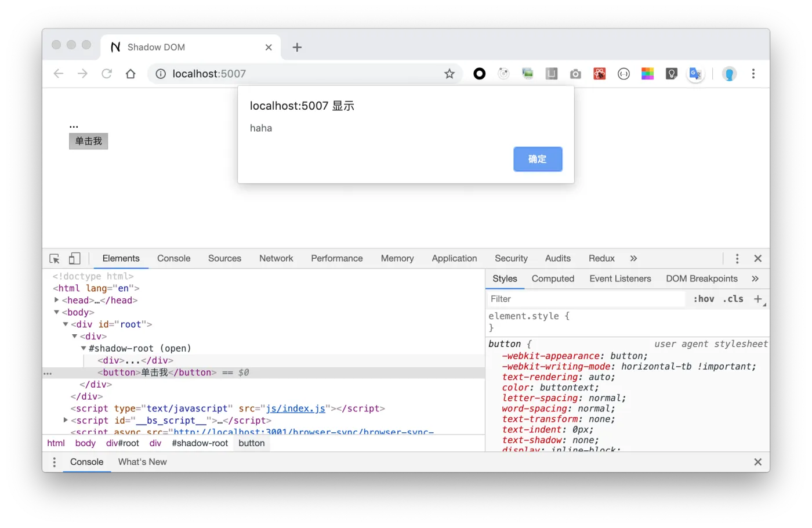Switch to the Elements tab
The image size is (812, 528).
tap(121, 259)
